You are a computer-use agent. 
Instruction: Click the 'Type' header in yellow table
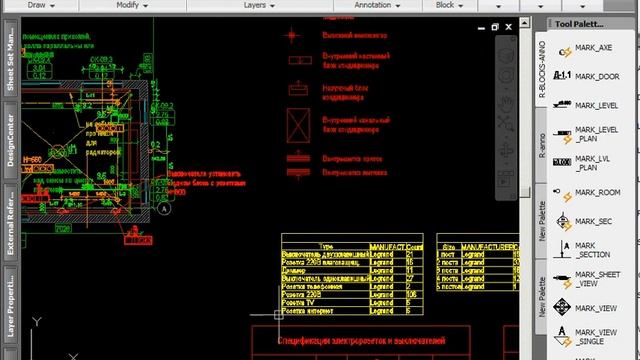pyautogui.click(x=326, y=247)
